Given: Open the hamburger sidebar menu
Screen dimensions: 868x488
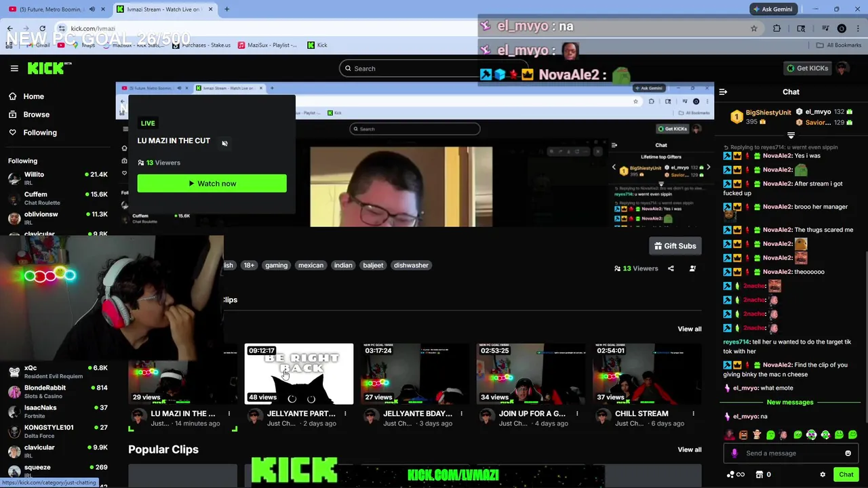Looking at the screenshot, I should 14,68.
